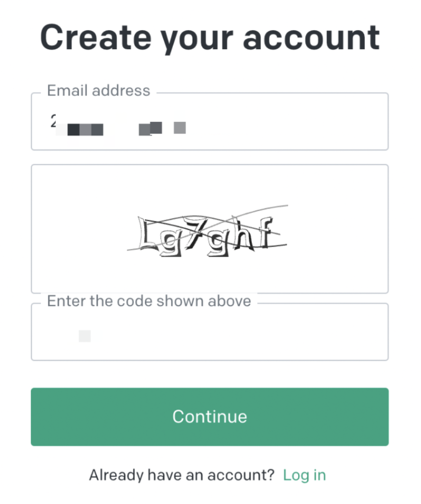
Task: Click the "Already have an account?" text
Action: [182, 475]
